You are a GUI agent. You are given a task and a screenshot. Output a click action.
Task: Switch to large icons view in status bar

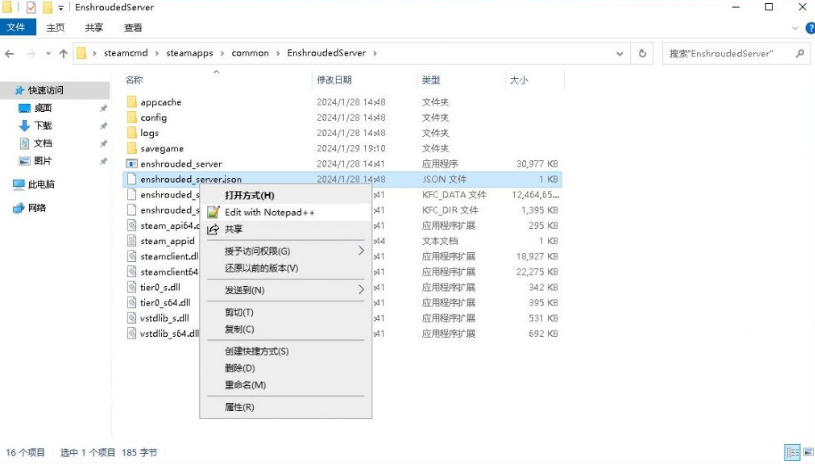point(806,453)
